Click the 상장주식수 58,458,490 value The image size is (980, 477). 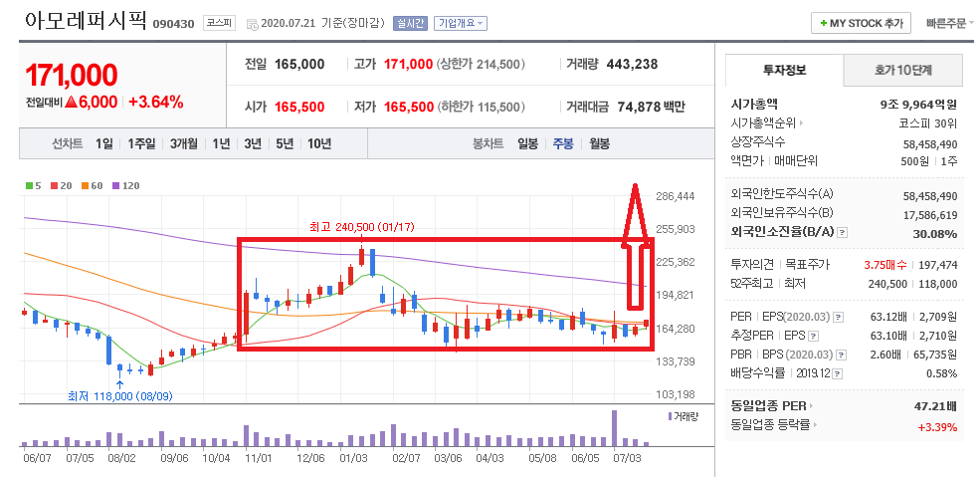coord(930,144)
